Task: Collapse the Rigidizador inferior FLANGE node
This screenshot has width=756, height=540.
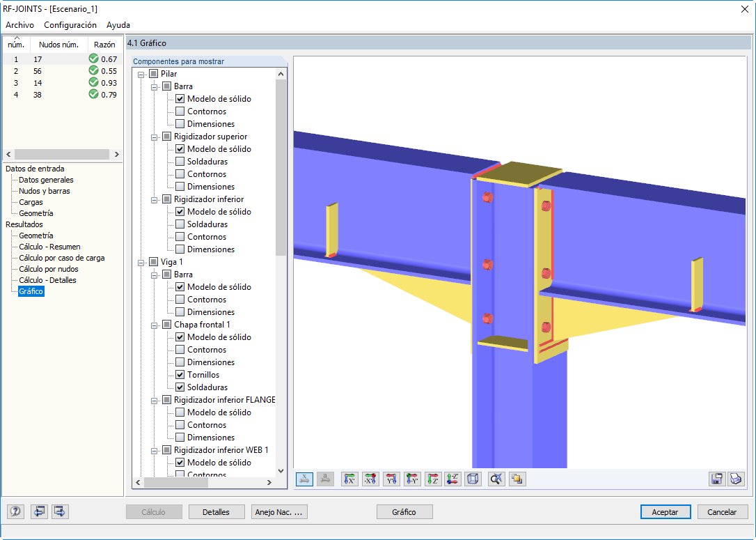Action: pyautogui.click(x=155, y=401)
